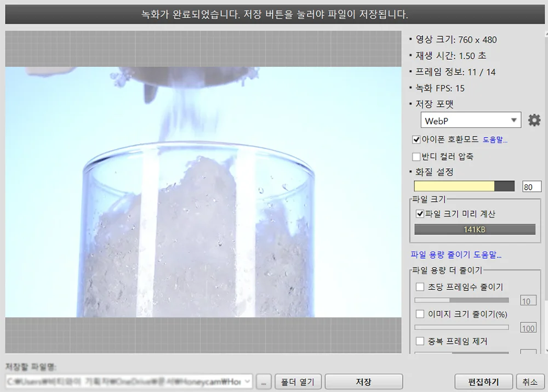Open the folder with 폴더 열기
The image size is (548, 392).
click(x=298, y=381)
